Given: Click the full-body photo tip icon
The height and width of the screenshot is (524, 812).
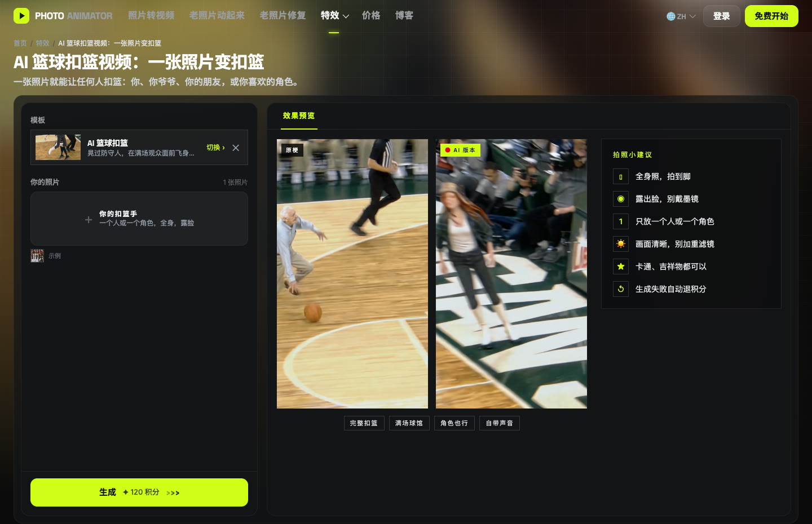Looking at the screenshot, I should (x=621, y=176).
